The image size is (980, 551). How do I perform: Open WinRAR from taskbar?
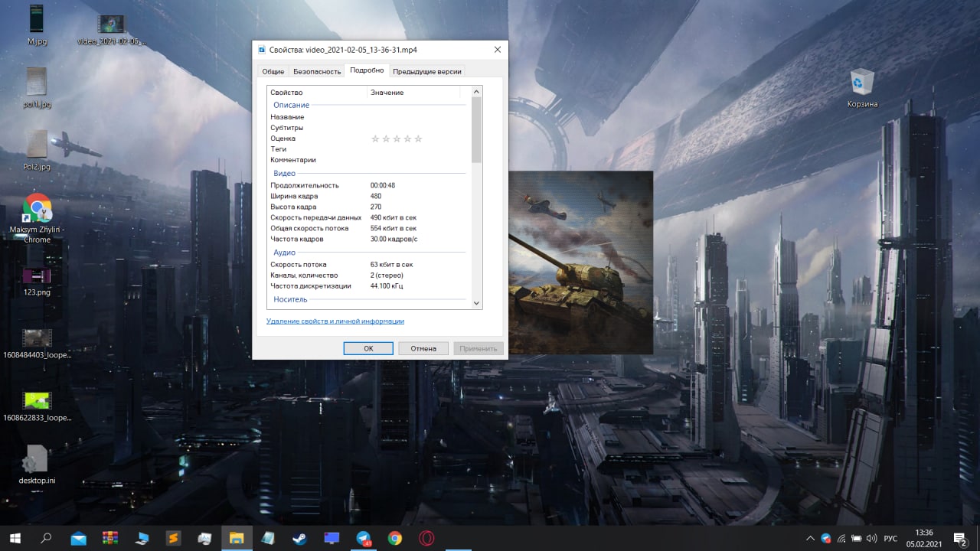[x=110, y=538]
